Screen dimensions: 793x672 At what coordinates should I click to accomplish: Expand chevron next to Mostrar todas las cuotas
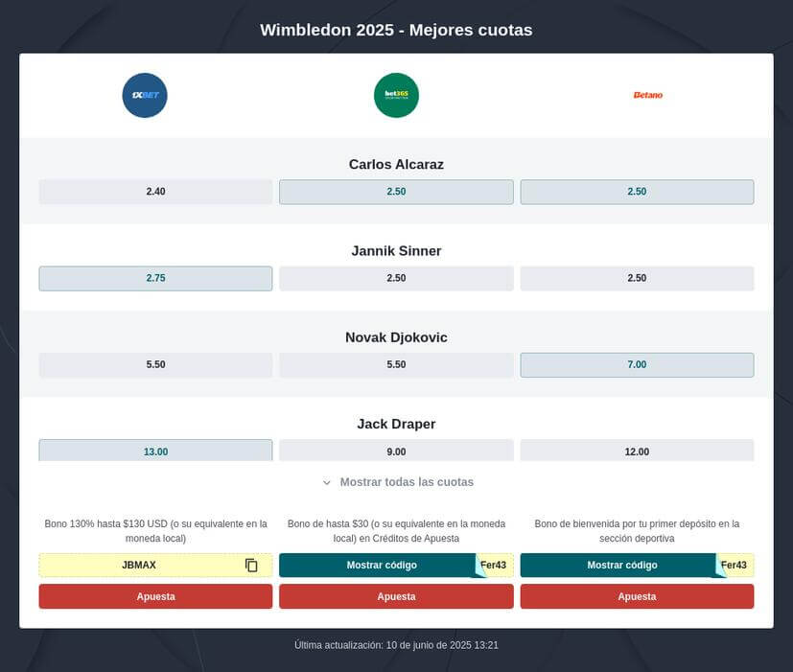tap(327, 482)
